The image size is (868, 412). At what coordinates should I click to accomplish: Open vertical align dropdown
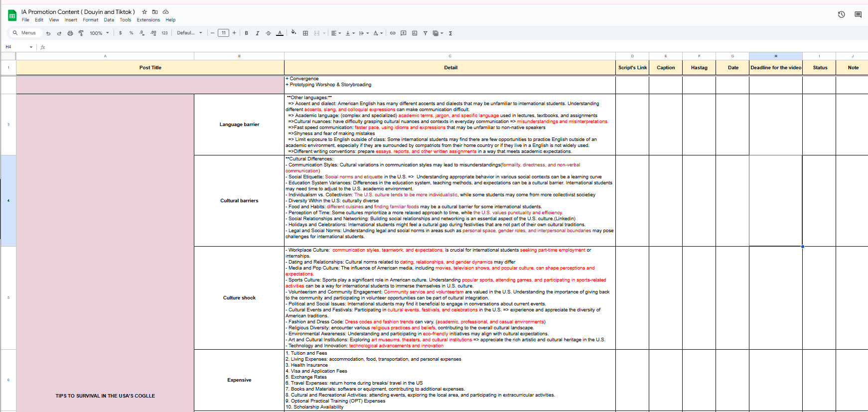point(350,33)
